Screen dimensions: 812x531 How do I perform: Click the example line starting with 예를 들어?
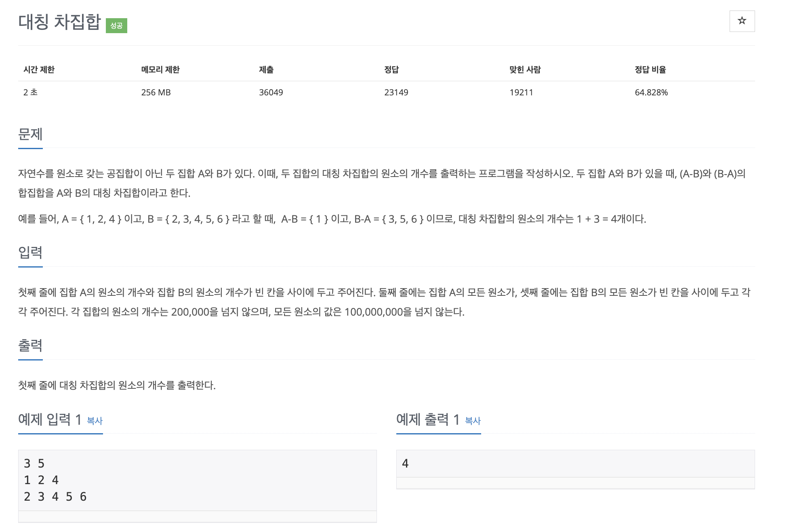(331, 219)
